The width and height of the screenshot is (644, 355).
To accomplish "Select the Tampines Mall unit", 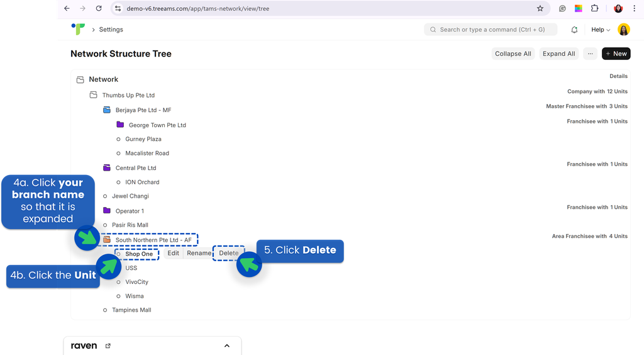I will 131,310.
